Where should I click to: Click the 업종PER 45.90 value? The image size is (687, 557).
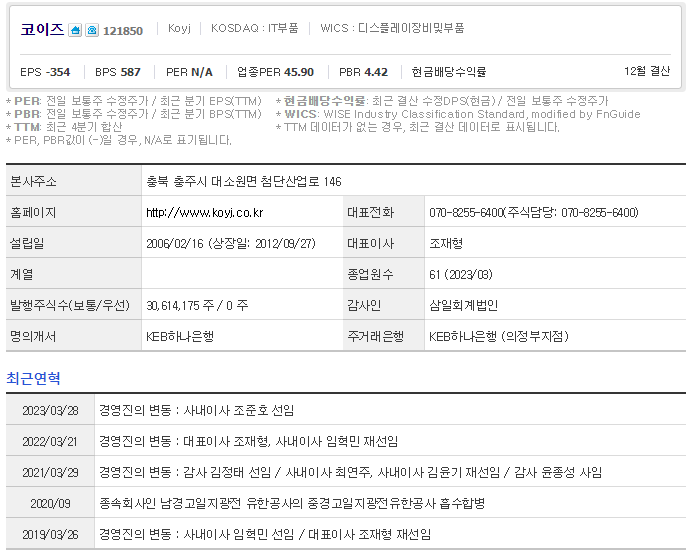coord(276,72)
